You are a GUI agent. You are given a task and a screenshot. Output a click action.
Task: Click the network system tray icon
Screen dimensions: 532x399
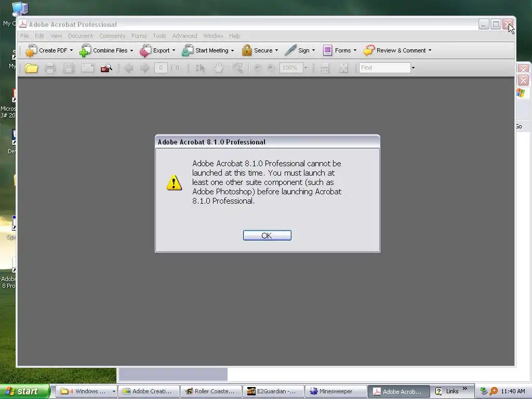tap(484, 392)
